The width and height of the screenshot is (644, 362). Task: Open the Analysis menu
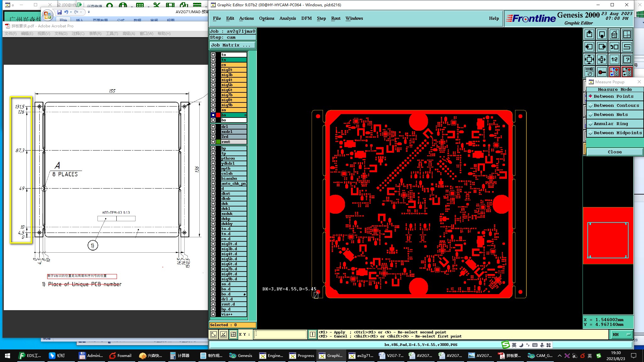[x=287, y=19]
